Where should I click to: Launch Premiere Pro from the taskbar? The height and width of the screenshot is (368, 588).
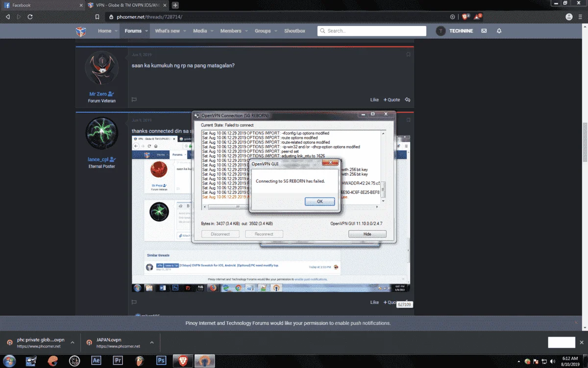pos(118,361)
